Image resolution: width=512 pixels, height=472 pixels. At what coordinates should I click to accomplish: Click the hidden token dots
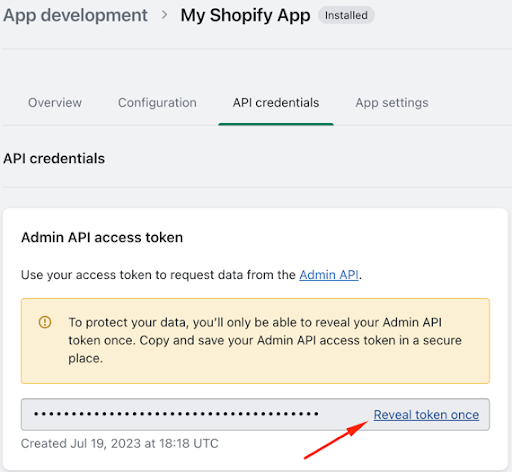click(x=176, y=414)
